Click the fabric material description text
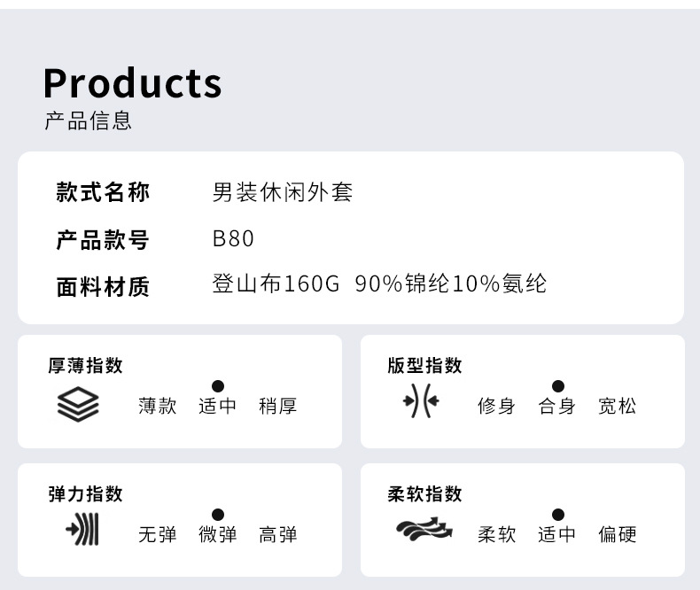Screen dimensions: 700x590 pos(379,284)
